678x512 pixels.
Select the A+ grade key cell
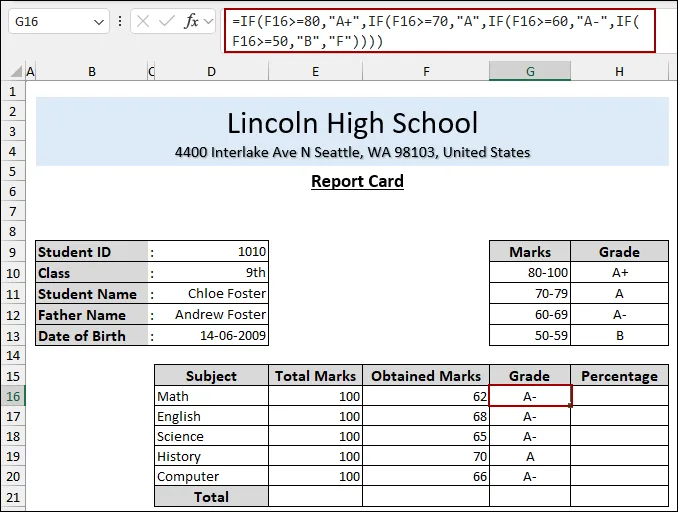(619, 272)
